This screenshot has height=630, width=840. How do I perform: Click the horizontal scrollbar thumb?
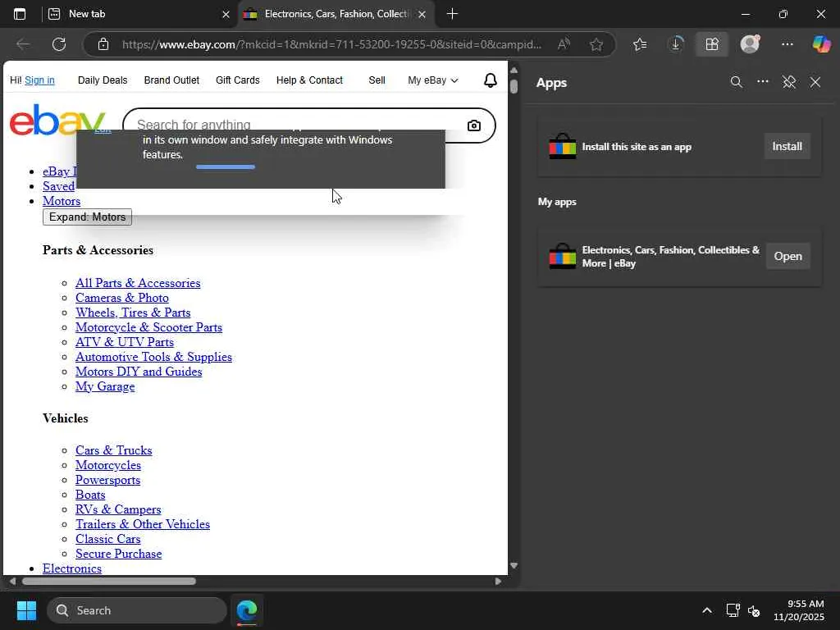coord(109,582)
